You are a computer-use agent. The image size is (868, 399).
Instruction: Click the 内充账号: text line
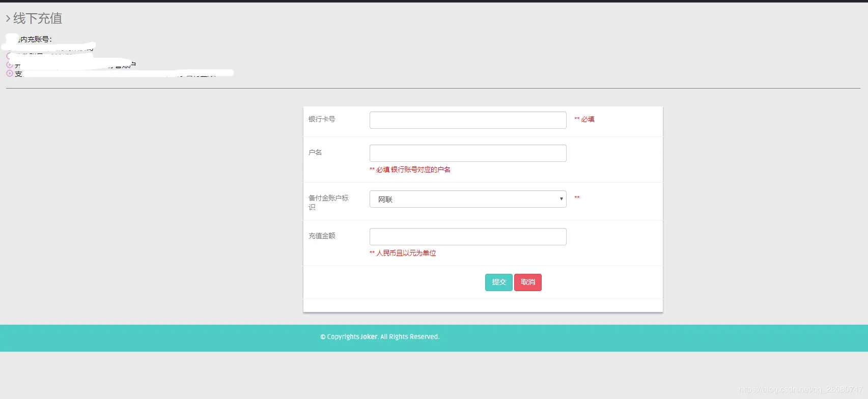pyautogui.click(x=35, y=39)
